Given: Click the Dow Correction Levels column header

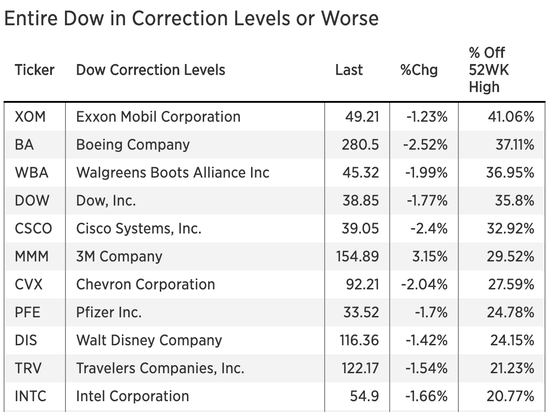Looking at the screenshot, I should point(150,70).
